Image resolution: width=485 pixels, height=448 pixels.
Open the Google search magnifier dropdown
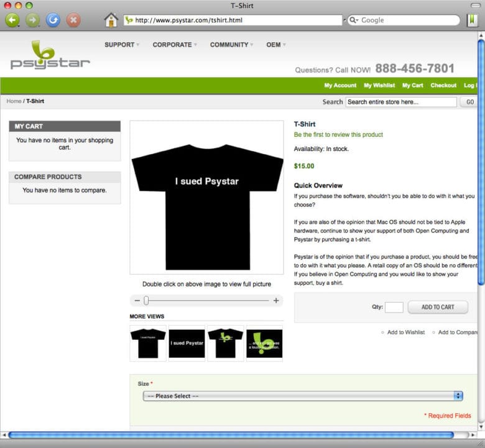coord(354,20)
